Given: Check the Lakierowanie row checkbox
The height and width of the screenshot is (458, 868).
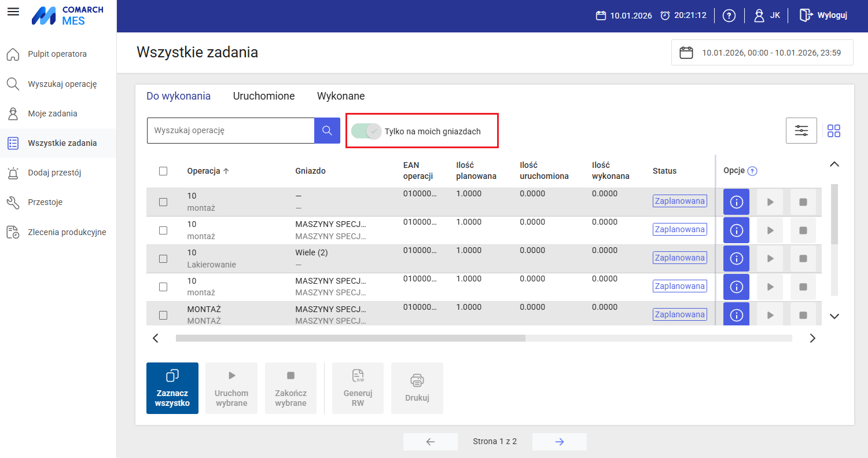Looking at the screenshot, I should click(163, 259).
